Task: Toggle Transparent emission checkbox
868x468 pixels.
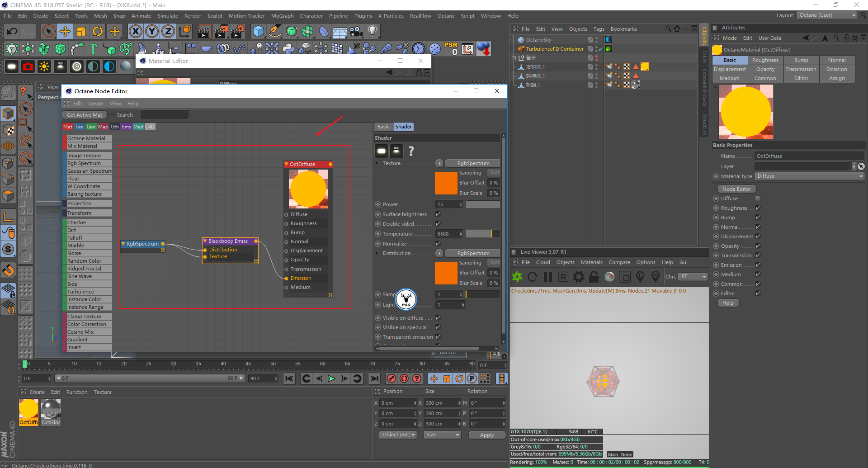Action: pyautogui.click(x=438, y=336)
